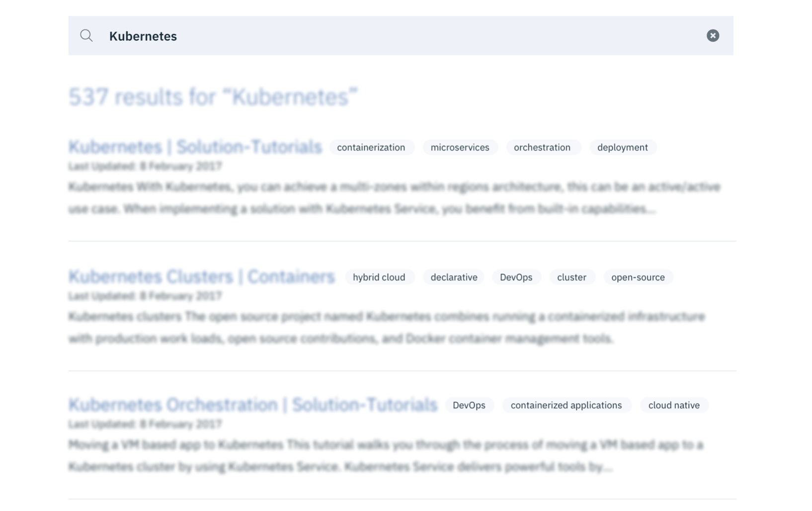Click the search magnifier icon
This screenshot has height=511, width=812.
pyautogui.click(x=86, y=36)
